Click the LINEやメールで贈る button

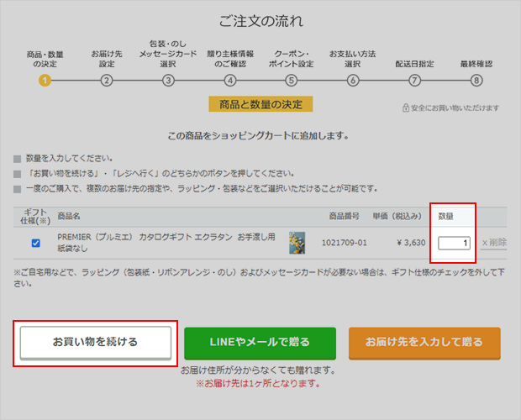click(x=260, y=343)
